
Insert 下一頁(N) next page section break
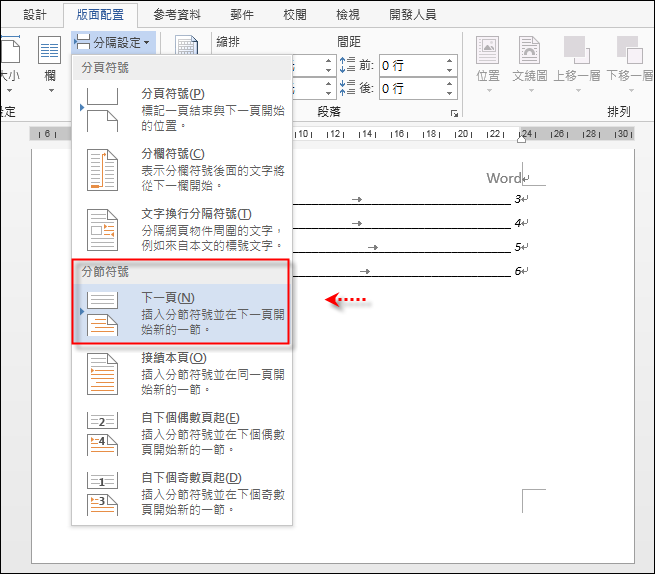click(x=182, y=313)
